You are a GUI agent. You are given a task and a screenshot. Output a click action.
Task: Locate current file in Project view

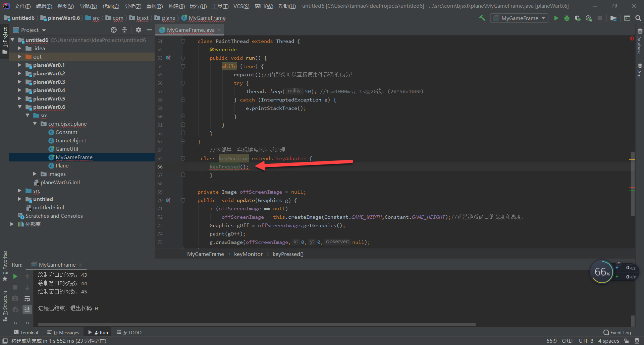[x=114, y=30]
